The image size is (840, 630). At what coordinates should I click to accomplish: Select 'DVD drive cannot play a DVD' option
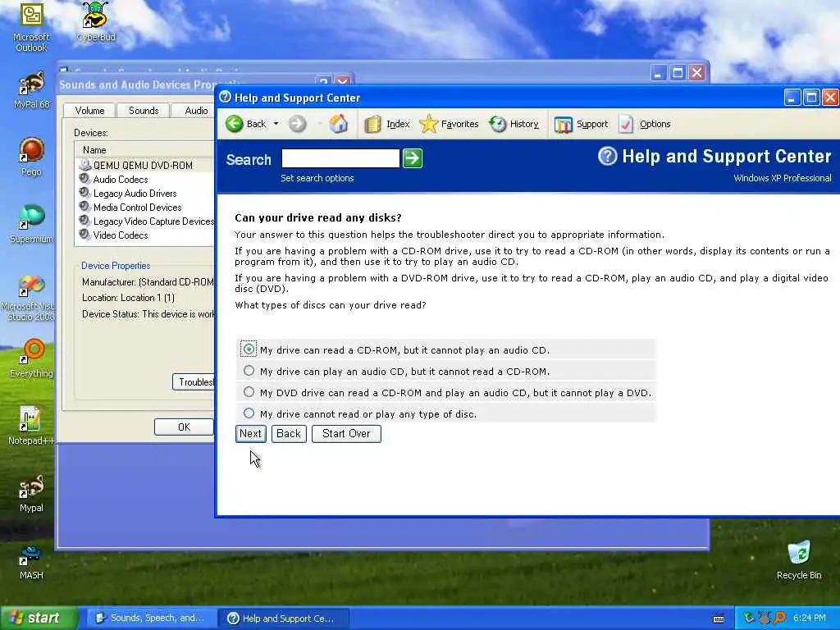pyautogui.click(x=249, y=392)
